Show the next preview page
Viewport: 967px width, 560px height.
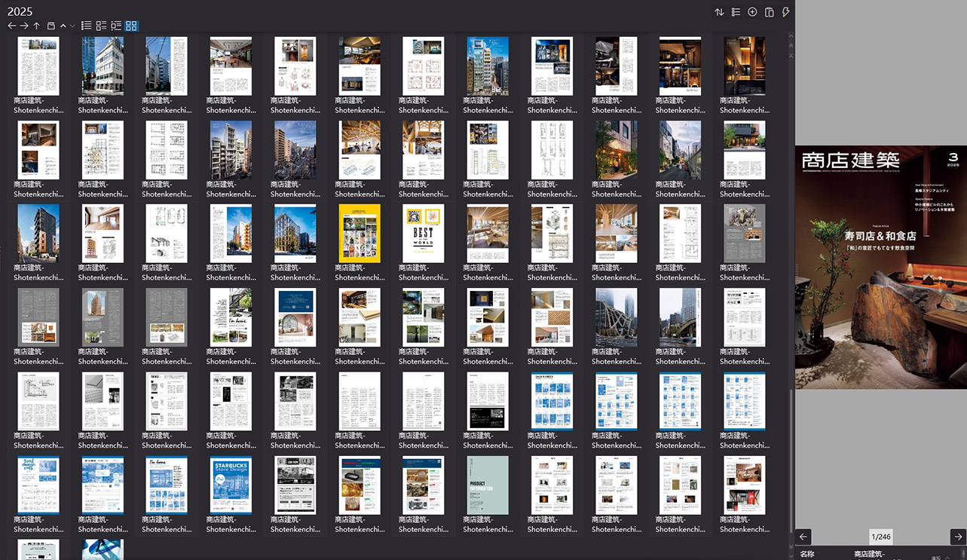coord(957,537)
